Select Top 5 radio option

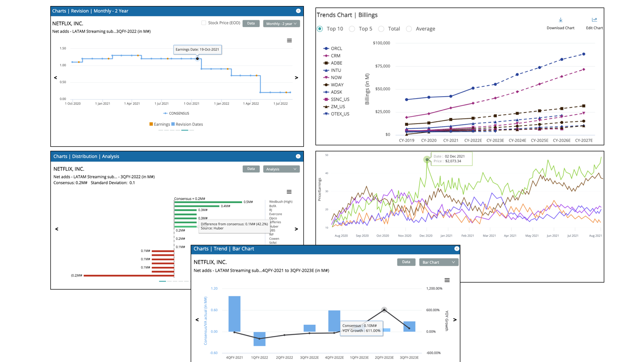point(352,29)
